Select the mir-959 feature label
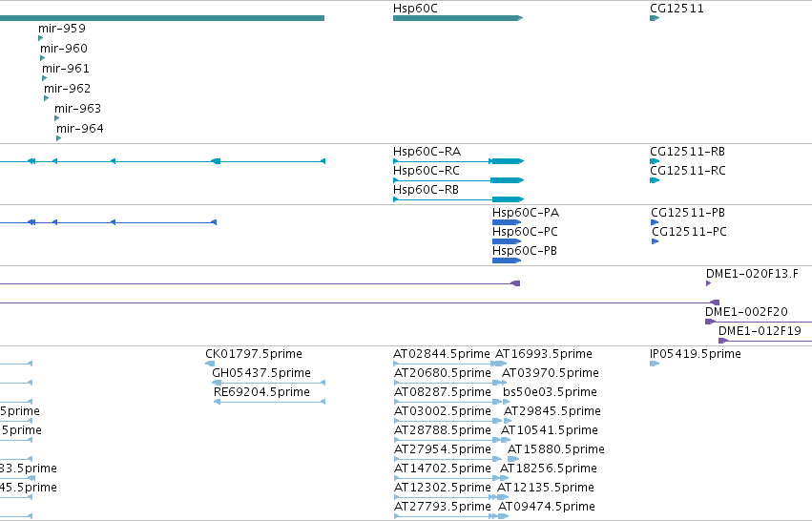 click(x=62, y=29)
